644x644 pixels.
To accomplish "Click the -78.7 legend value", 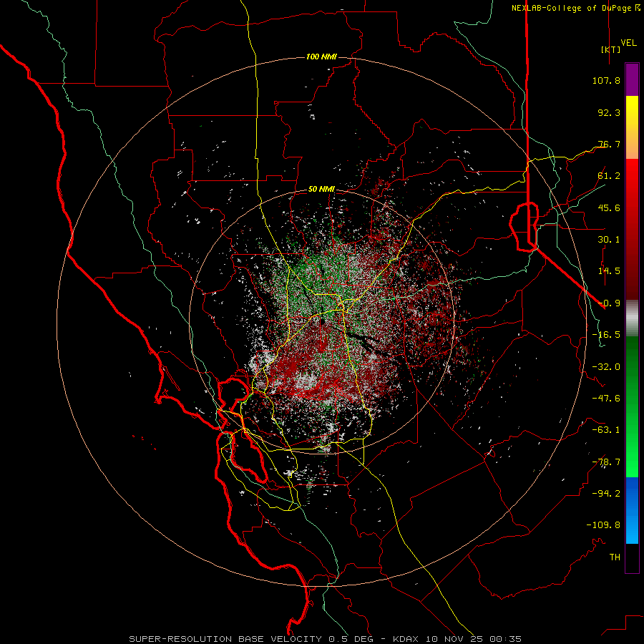I will coord(606,462).
